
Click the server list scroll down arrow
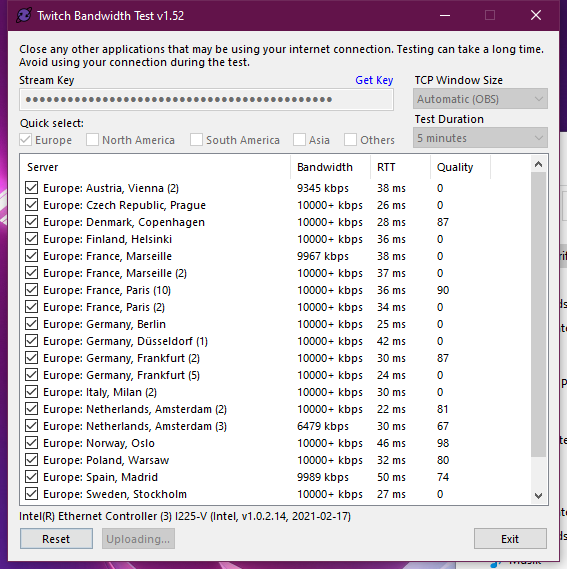tap(539, 496)
